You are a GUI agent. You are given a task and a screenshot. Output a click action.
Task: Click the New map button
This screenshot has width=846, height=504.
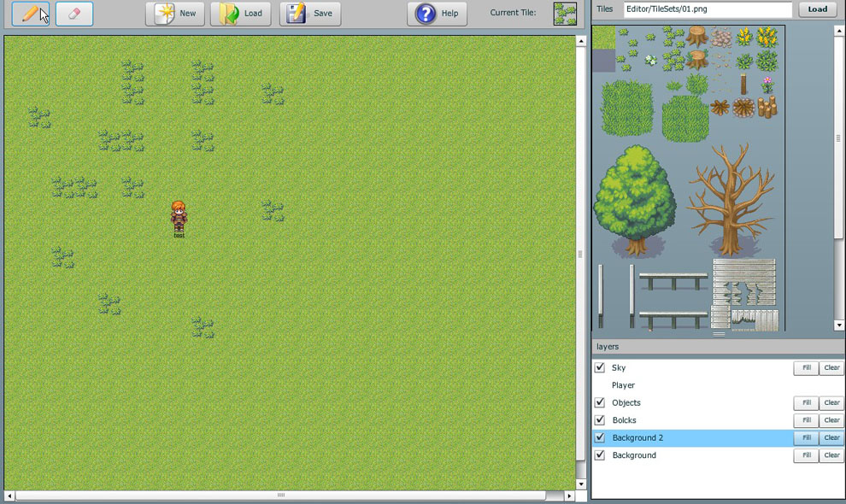(175, 14)
